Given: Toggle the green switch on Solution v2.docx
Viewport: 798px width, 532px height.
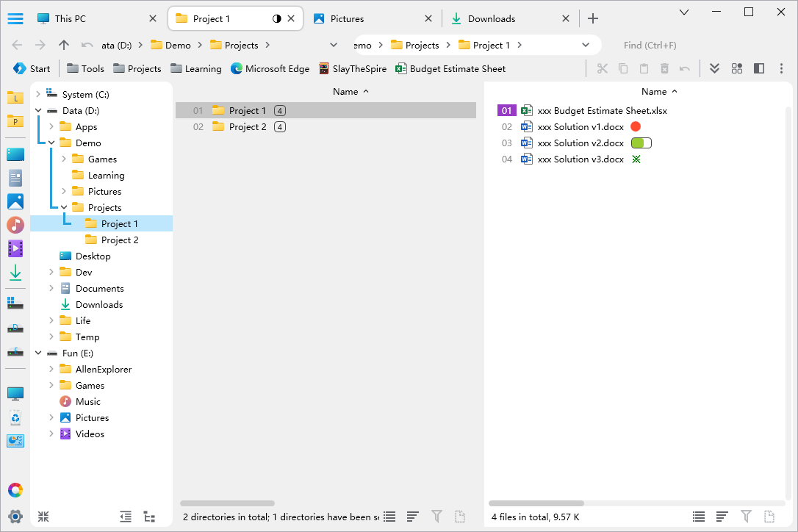Looking at the screenshot, I should (641, 143).
